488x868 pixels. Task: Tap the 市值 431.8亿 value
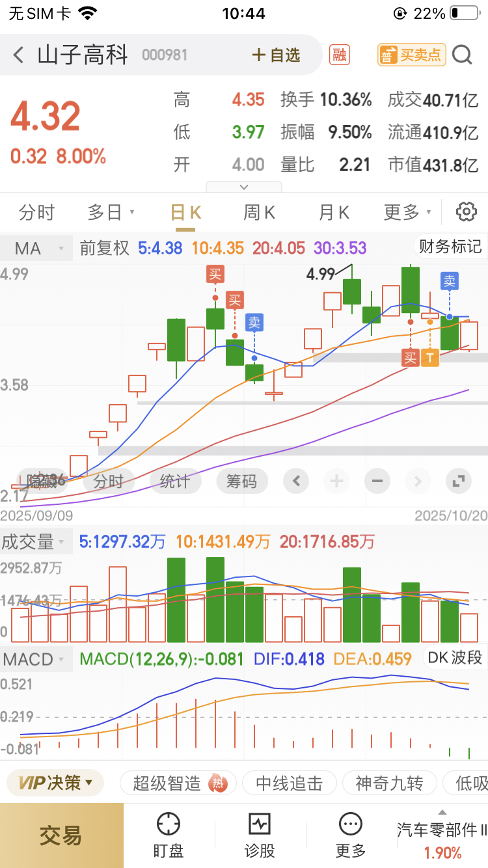click(450, 165)
